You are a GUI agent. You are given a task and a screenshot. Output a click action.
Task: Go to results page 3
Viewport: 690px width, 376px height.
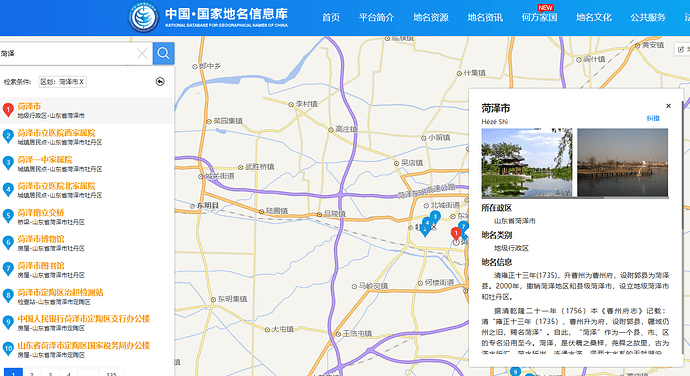[50, 372]
